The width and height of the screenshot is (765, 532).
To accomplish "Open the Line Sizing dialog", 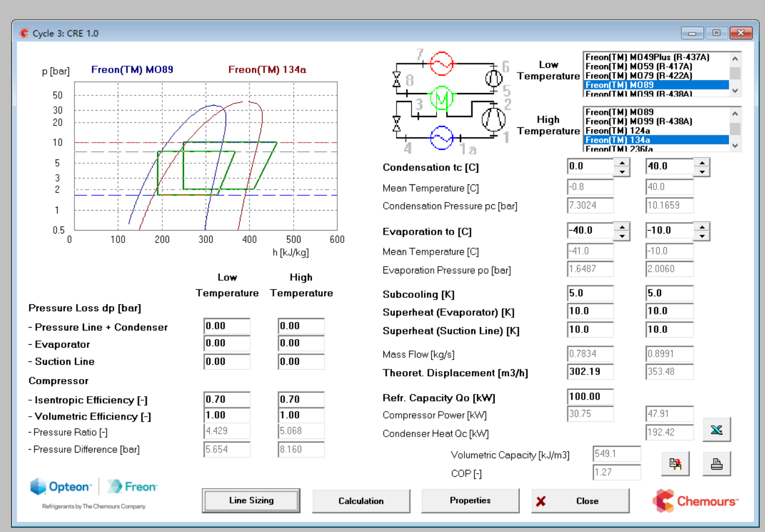I will point(251,501).
